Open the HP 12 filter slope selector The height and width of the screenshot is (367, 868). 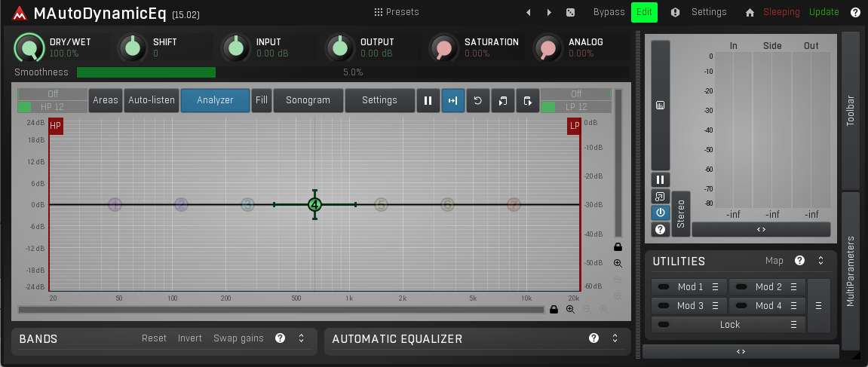[x=53, y=107]
